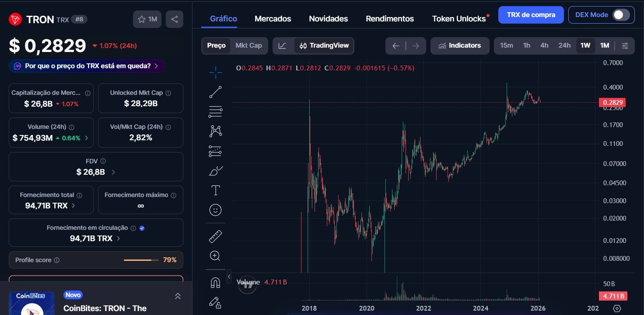The width and height of the screenshot is (644, 315).
Task: Select the ruler measure tool
Action: 215,236
